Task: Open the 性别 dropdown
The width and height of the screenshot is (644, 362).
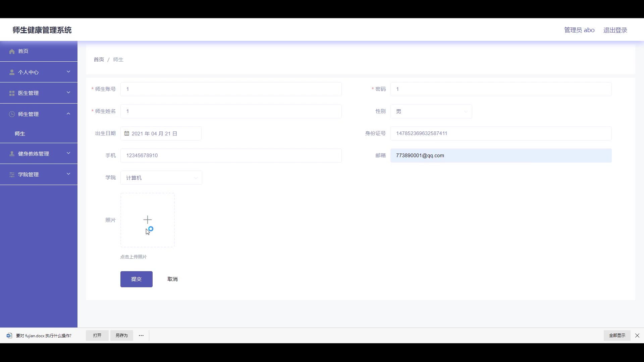Action: [431, 111]
